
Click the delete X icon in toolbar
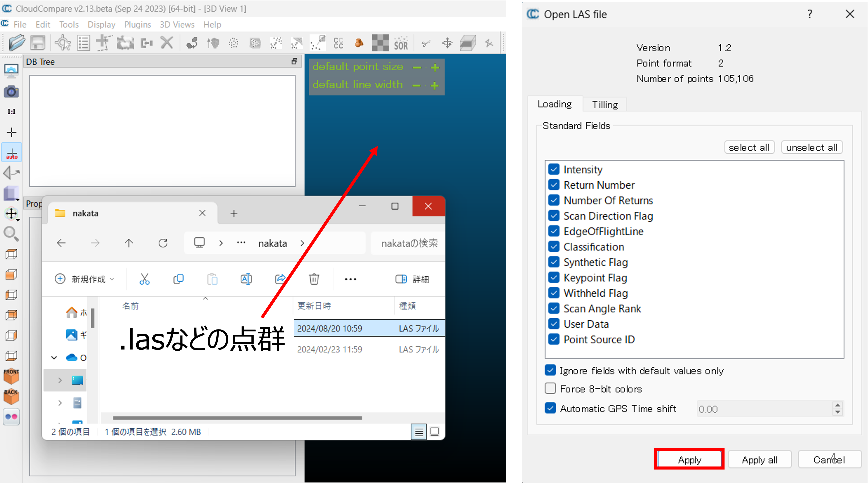point(167,43)
